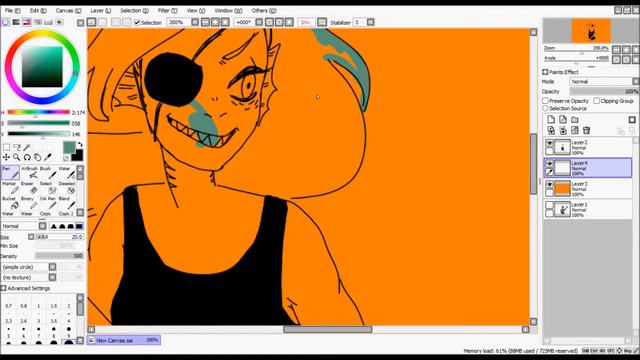Select the Binary pen tool
Viewport: 640px width, 360px height.
tap(29, 203)
